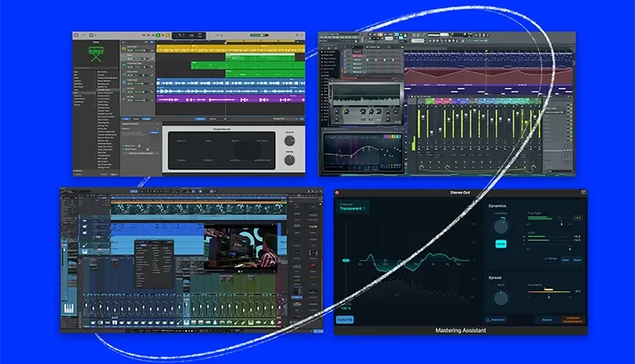Viewport: 635px width, 364px height.
Task: Select the Compare button in GarageBand Smart Controls
Action: click(x=146, y=119)
